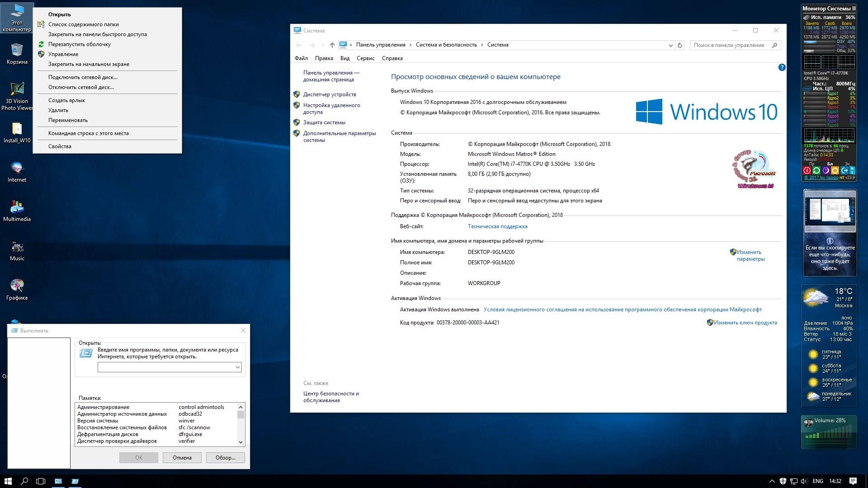
Task: Open the Файл menu in Система window
Action: point(301,58)
